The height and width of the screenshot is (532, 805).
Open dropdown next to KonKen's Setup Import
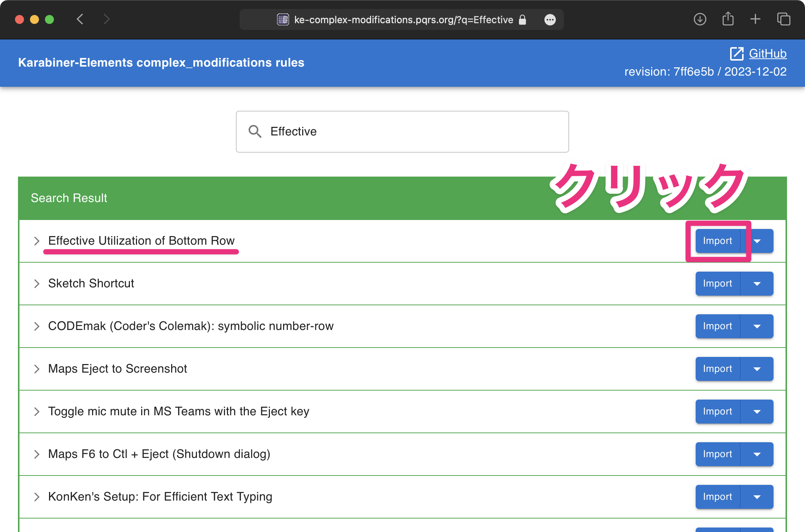pyautogui.click(x=757, y=497)
